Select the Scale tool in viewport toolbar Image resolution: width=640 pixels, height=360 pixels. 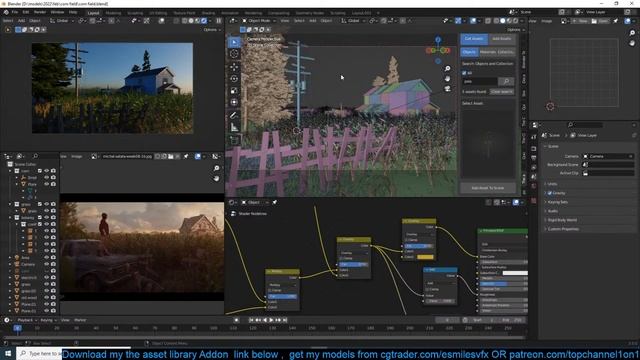pos(234,91)
